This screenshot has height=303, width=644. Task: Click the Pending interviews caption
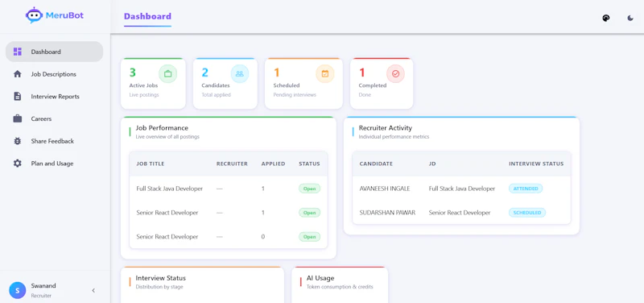pyautogui.click(x=295, y=95)
